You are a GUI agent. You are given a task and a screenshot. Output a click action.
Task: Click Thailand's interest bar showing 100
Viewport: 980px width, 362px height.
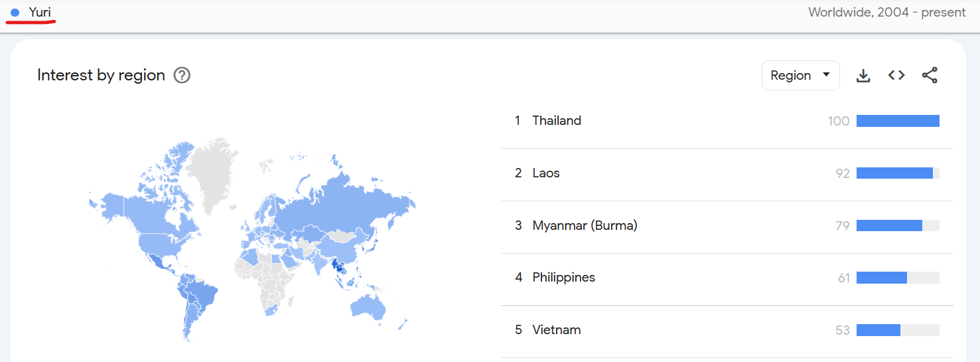pyautogui.click(x=898, y=121)
